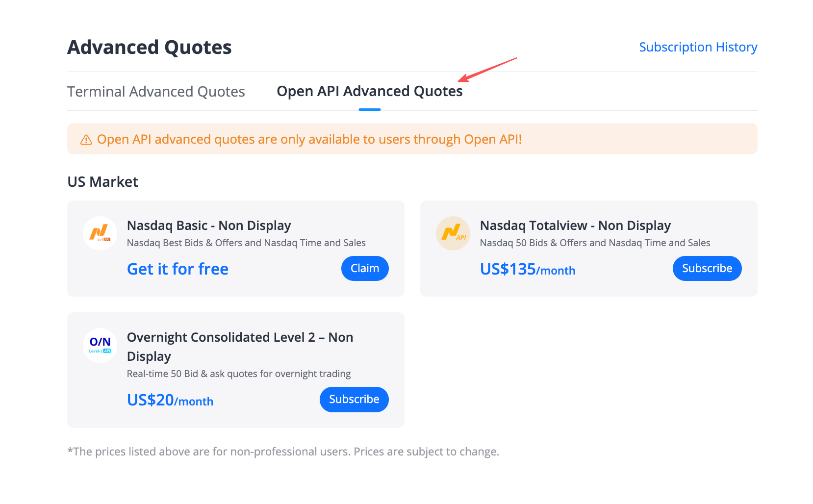The width and height of the screenshot is (813, 504).
Task: Click the US$20/month price label
Action: 170,400
